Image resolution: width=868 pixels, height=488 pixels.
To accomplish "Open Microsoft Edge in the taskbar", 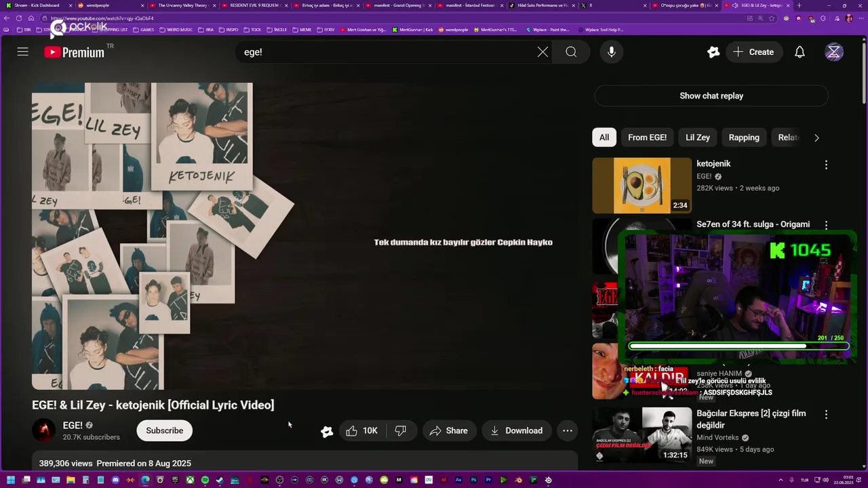I will click(145, 480).
